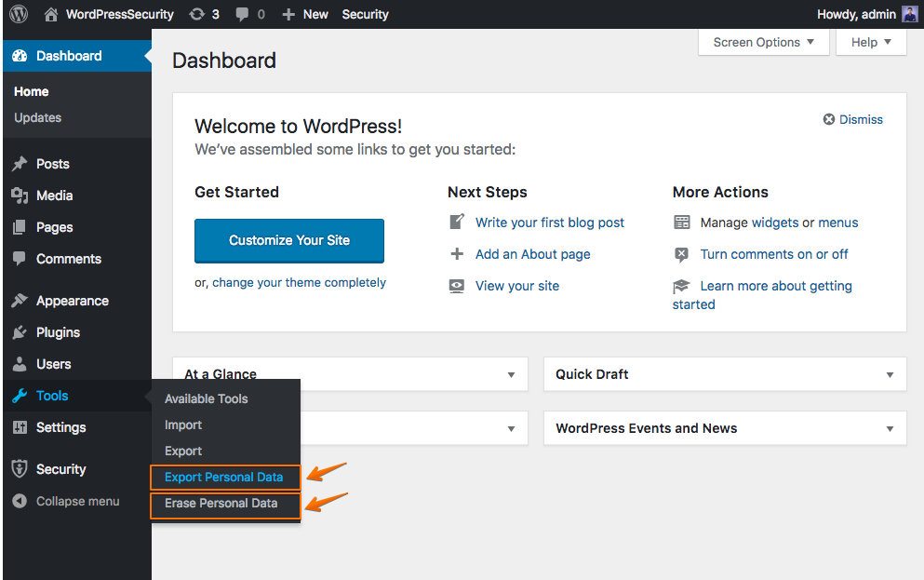This screenshot has width=924, height=580.
Task: Click the home icon beside WordPressSecurity
Action: [x=51, y=14]
